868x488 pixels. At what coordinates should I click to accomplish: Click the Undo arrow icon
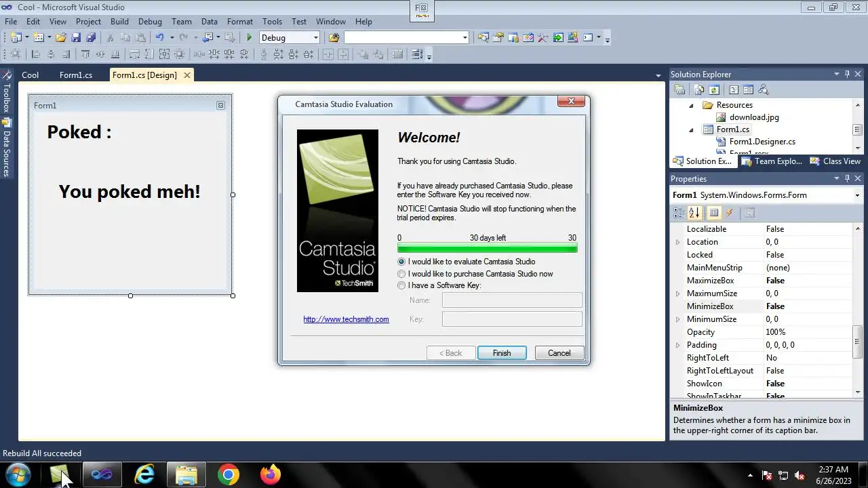pyautogui.click(x=159, y=37)
